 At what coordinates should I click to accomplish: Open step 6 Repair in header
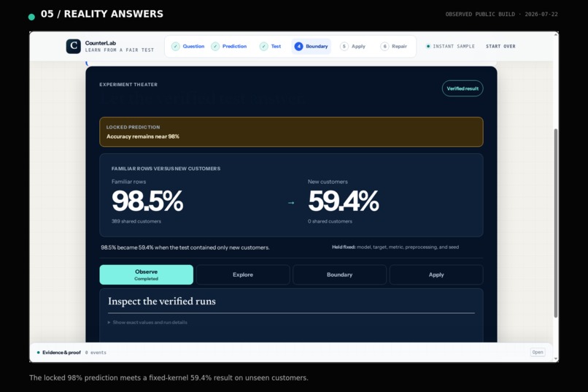click(394, 47)
